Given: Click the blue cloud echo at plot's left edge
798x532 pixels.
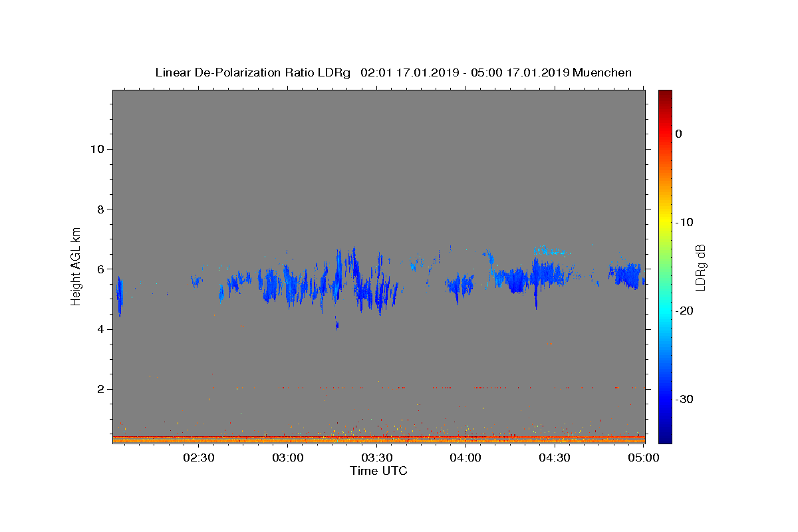Looking at the screenshot, I should click(120, 297).
